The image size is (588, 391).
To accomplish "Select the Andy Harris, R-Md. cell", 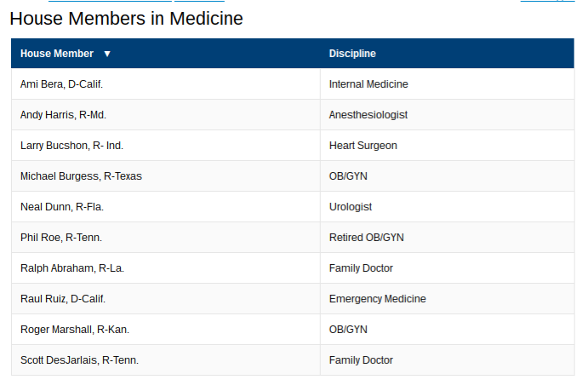I will pos(166,115).
